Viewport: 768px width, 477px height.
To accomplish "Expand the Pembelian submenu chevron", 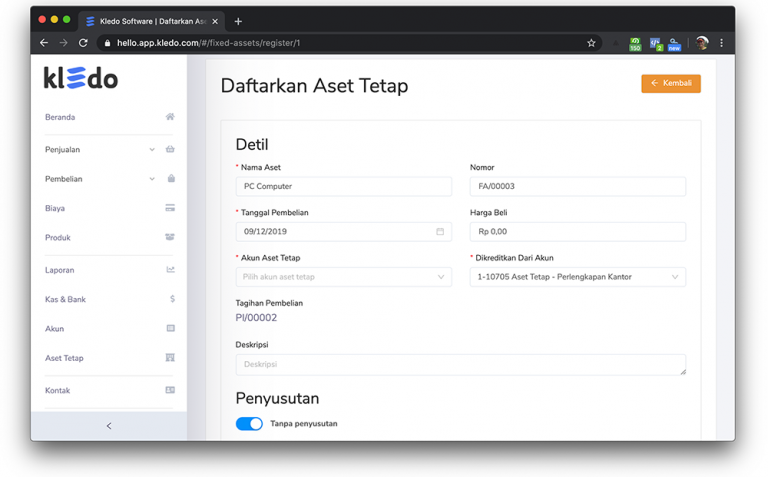I will pos(152,179).
